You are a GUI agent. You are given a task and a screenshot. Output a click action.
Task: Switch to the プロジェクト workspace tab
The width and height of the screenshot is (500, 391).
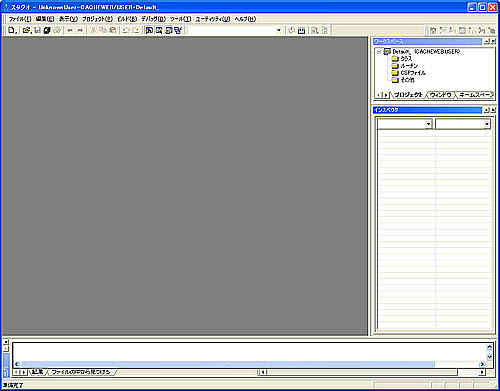[408, 95]
